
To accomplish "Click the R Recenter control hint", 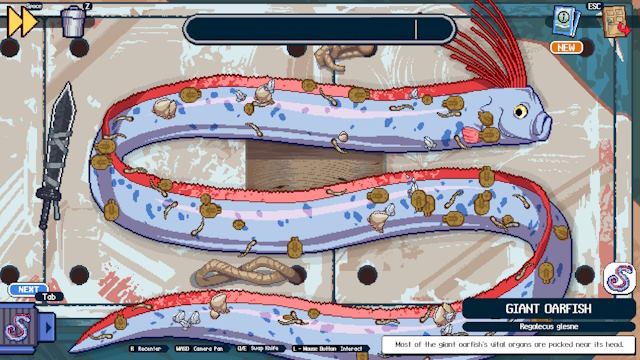I will point(148,349).
